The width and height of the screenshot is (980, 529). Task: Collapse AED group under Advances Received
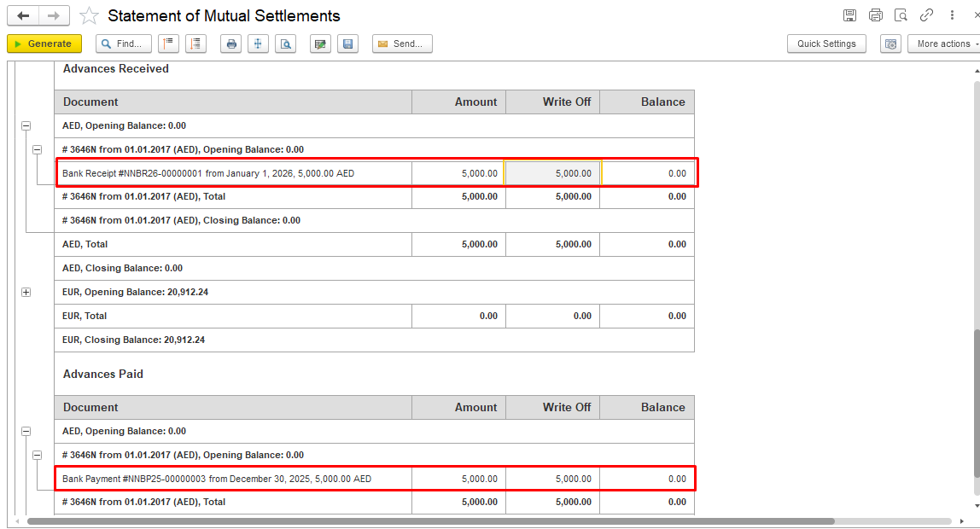tap(26, 126)
